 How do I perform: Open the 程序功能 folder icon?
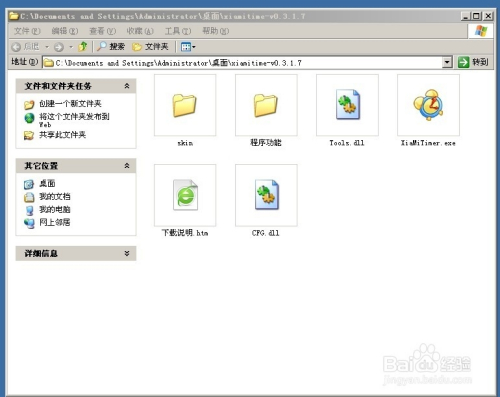pos(266,105)
